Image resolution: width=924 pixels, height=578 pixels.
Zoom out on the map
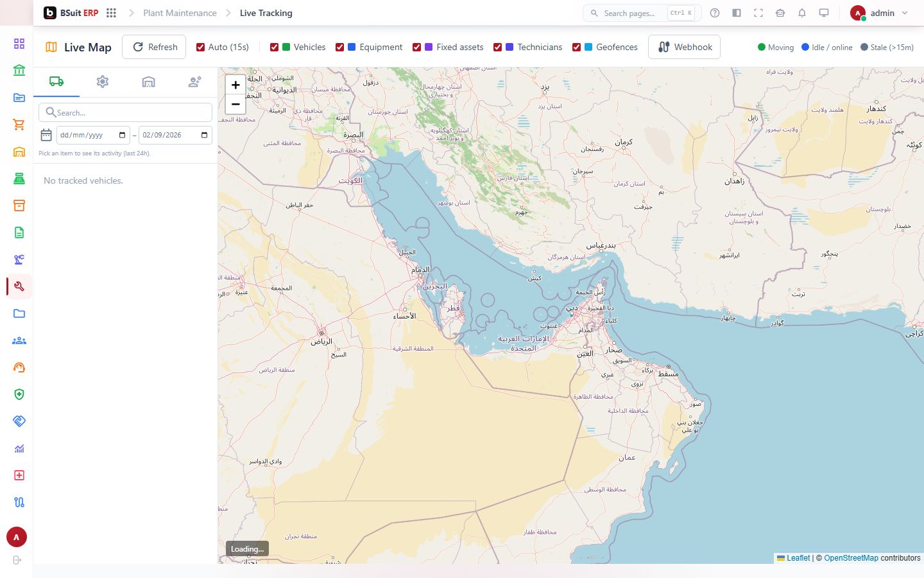(235, 104)
